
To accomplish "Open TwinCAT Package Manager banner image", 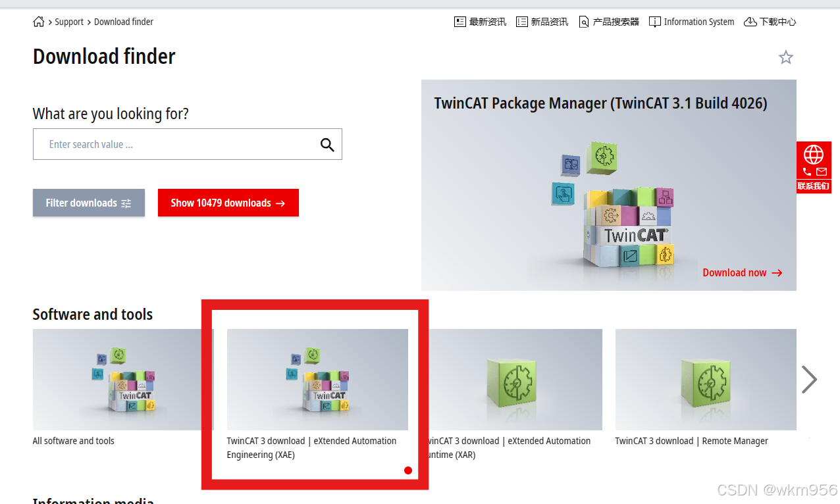I will [609, 185].
